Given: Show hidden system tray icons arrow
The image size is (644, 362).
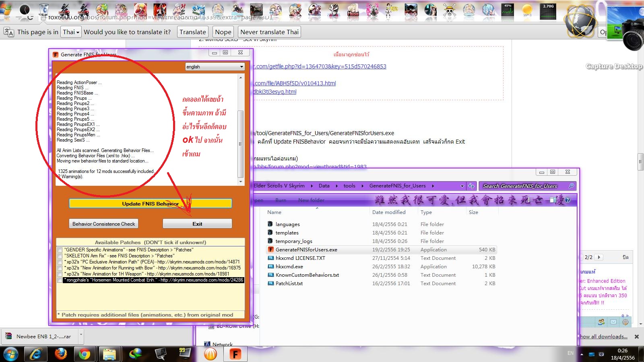Looking at the screenshot, I should [581, 354].
